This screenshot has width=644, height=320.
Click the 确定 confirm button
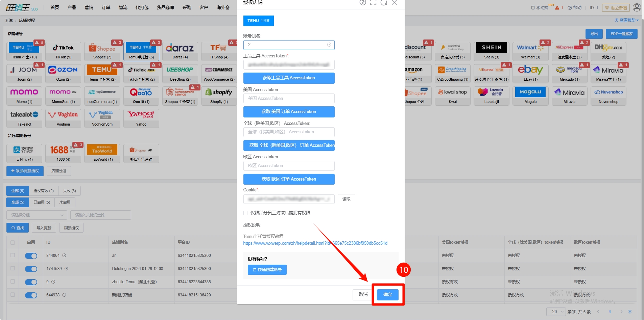(388, 295)
